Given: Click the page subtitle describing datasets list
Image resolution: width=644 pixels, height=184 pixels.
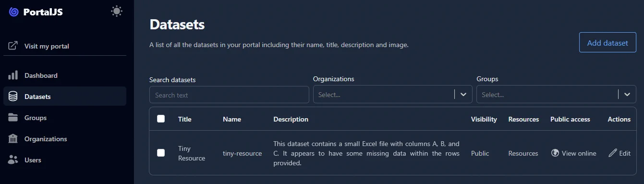Looking at the screenshot, I should tap(279, 45).
